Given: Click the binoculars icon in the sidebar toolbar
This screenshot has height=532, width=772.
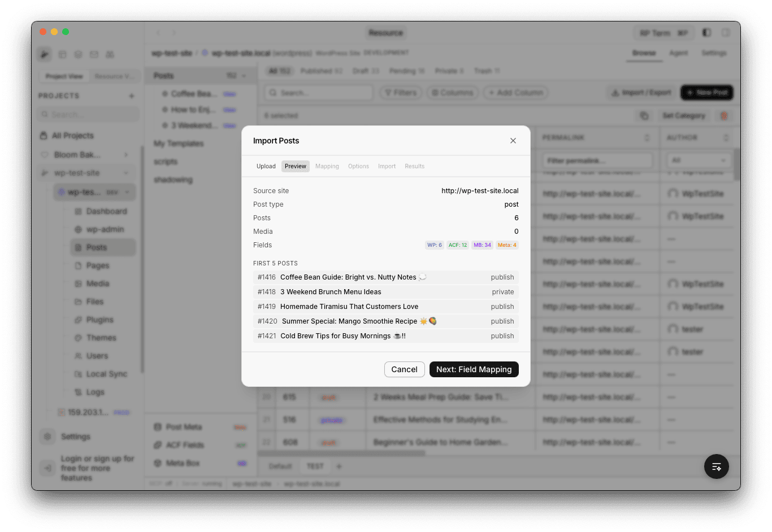Looking at the screenshot, I should (110, 54).
